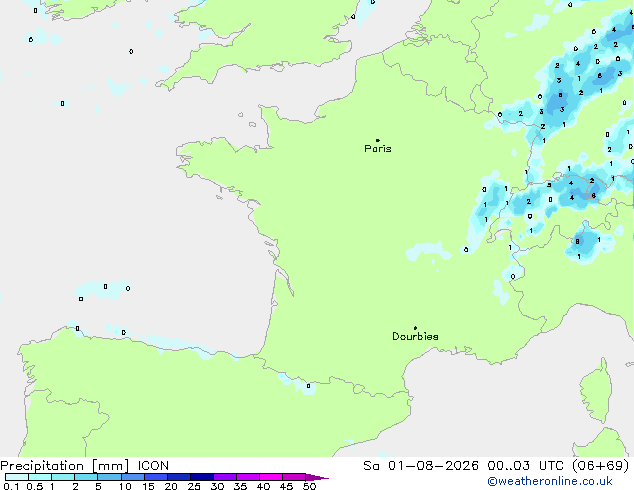Click the 'Sa 01-08-2026' date text
This screenshot has height=490, width=634.
[x=421, y=466]
